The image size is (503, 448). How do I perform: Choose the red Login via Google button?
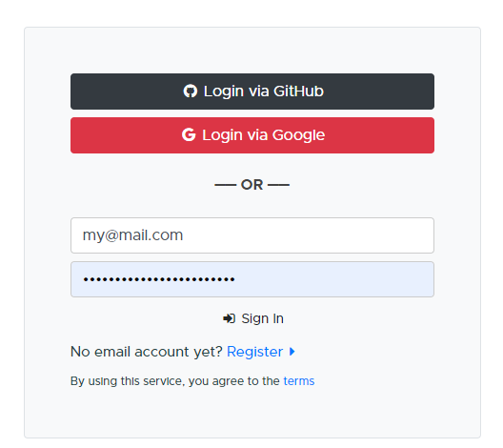point(252,135)
